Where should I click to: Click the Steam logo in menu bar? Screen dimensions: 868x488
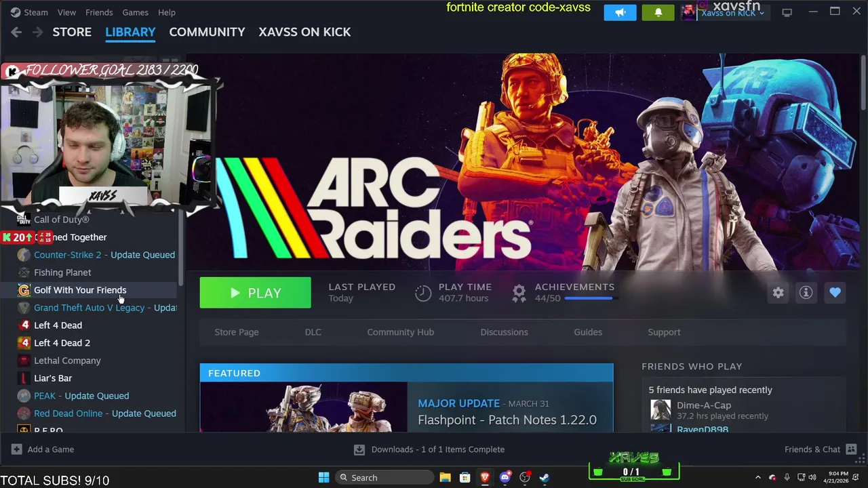[15, 12]
